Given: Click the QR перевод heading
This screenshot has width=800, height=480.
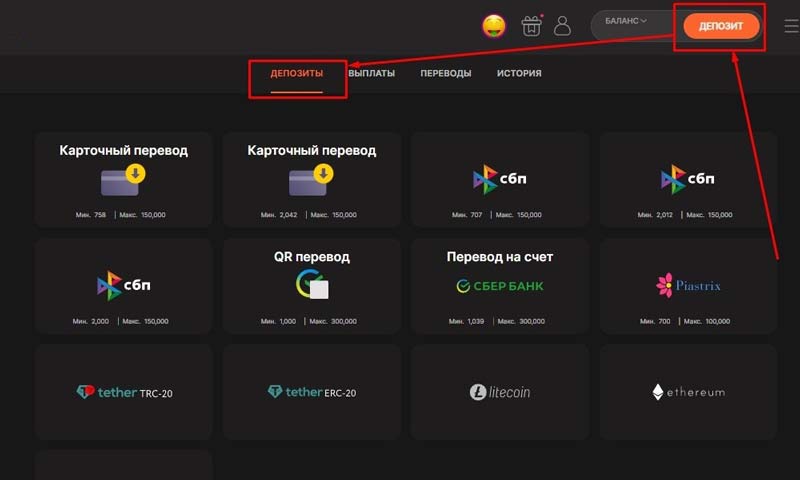Looking at the screenshot, I should coord(312,257).
